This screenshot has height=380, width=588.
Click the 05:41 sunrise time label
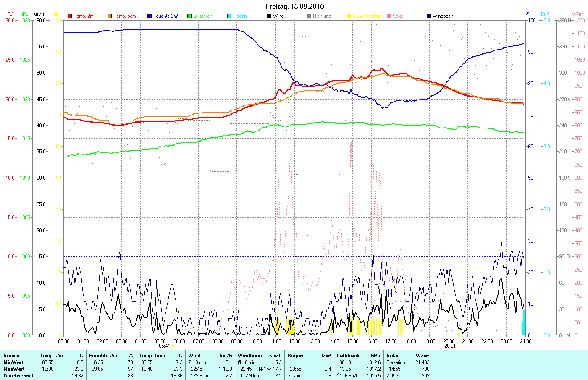click(165, 346)
